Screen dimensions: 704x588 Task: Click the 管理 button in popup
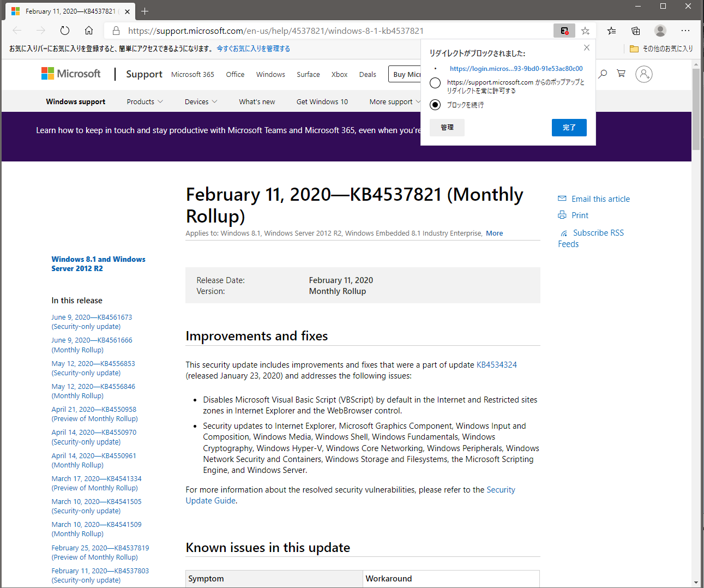(x=447, y=127)
